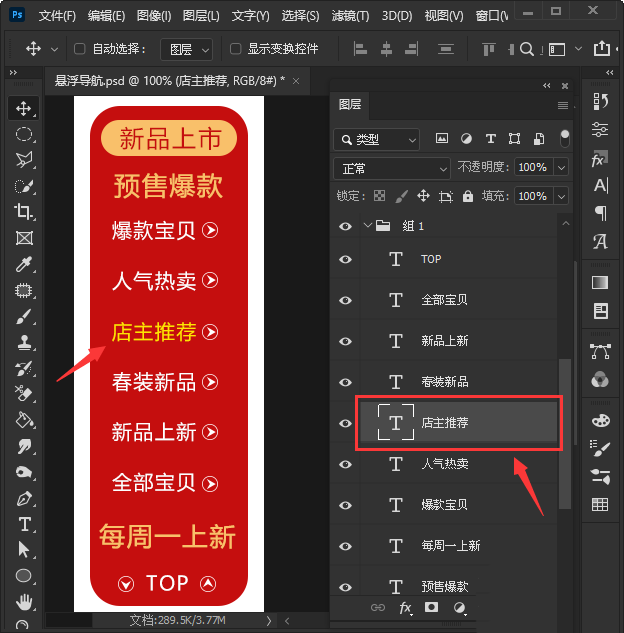Filter layers by type T icon
The image size is (624, 633).
490,139
